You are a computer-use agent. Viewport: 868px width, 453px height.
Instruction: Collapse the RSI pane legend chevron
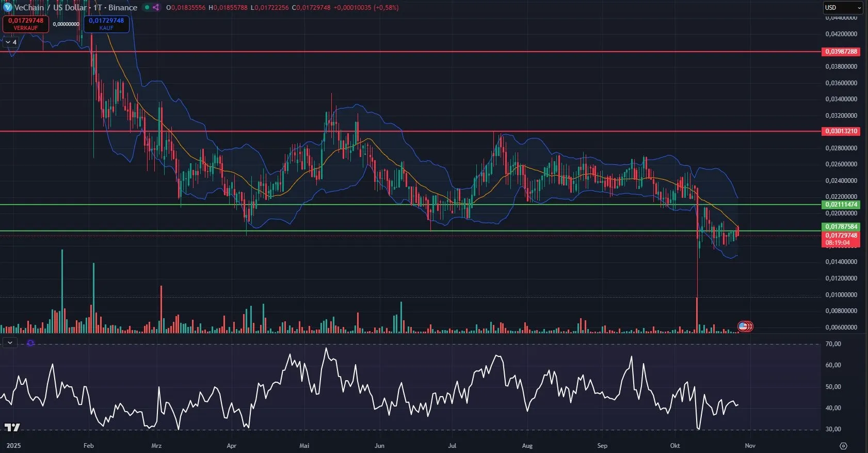[x=10, y=342]
